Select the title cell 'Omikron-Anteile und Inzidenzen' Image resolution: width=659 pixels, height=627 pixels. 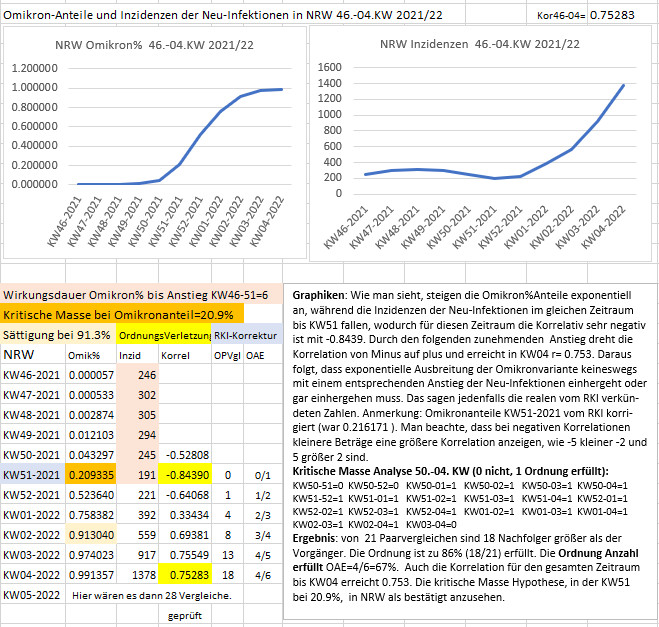(223, 15)
